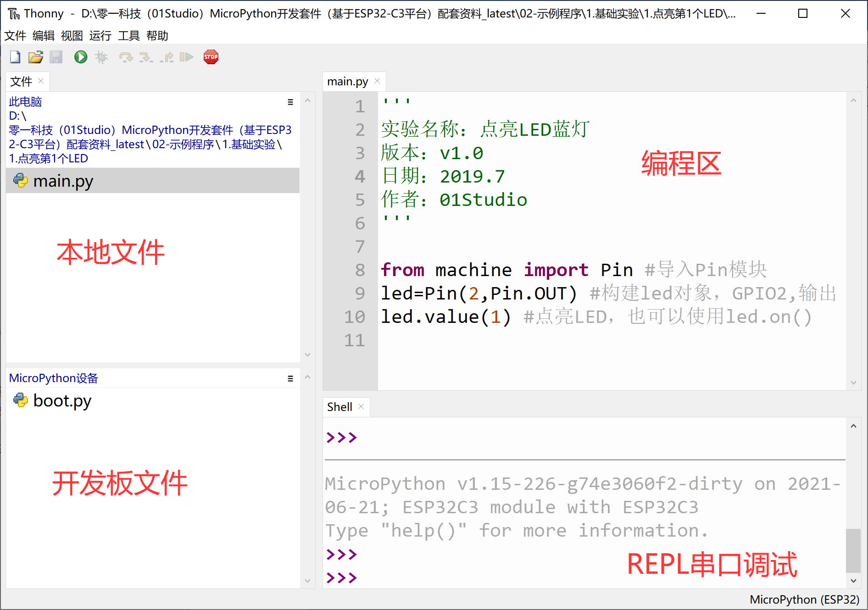
Task: Click line 10 code led.value(1)
Action: click(445, 317)
